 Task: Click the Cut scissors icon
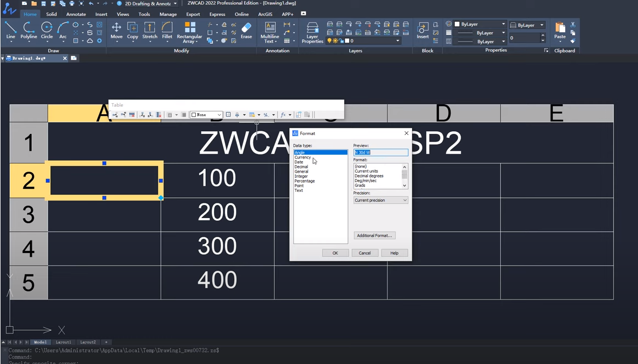tap(573, 25)
